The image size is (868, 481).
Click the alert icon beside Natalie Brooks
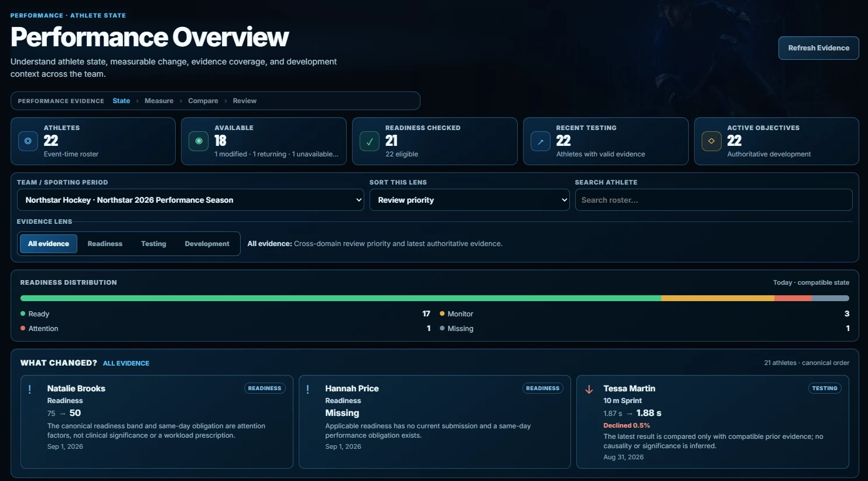coord(30,390)
